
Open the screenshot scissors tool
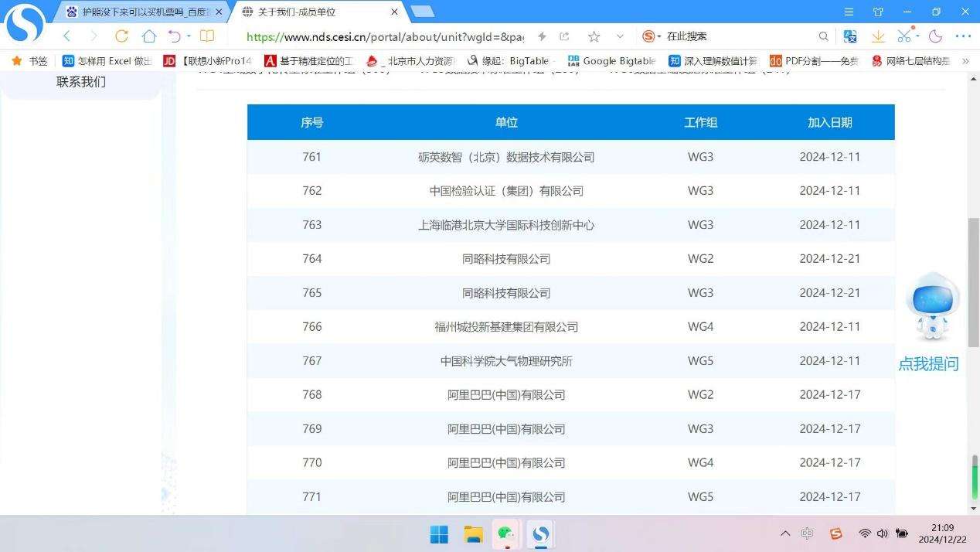[903, 36]
